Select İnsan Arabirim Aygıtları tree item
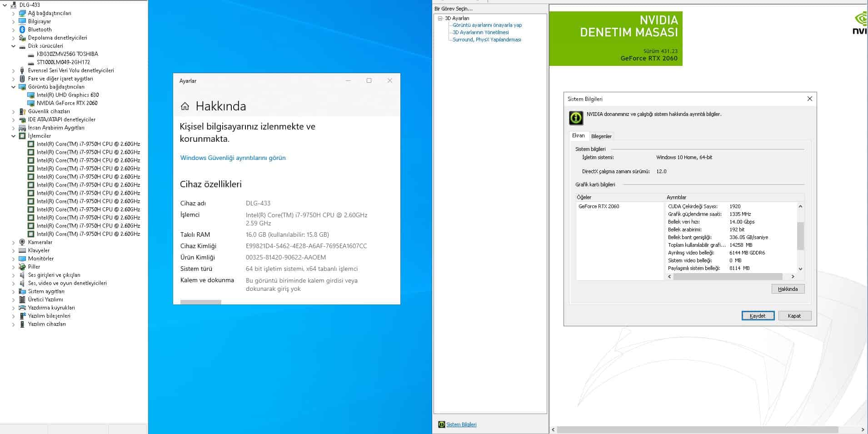The width and height of the screenshot is (868, 434). tap(56, 128)
